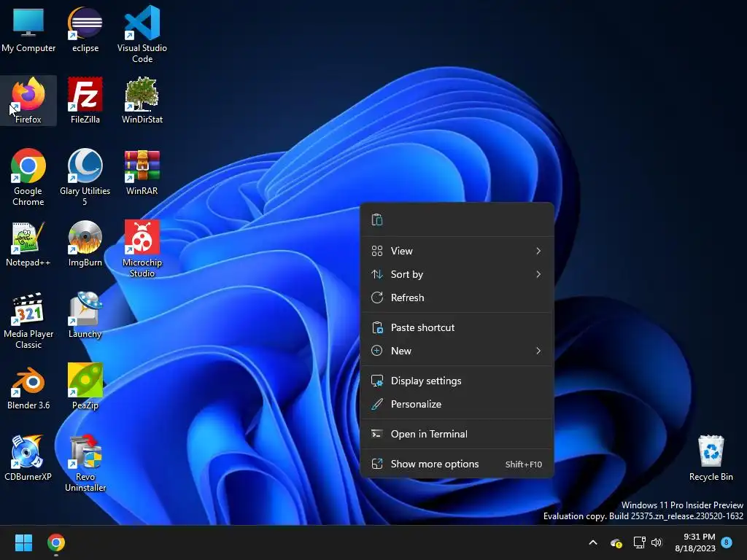747x560 pixels.
Task: Open the Windows Start menu
Action: (x=23, y=542)
